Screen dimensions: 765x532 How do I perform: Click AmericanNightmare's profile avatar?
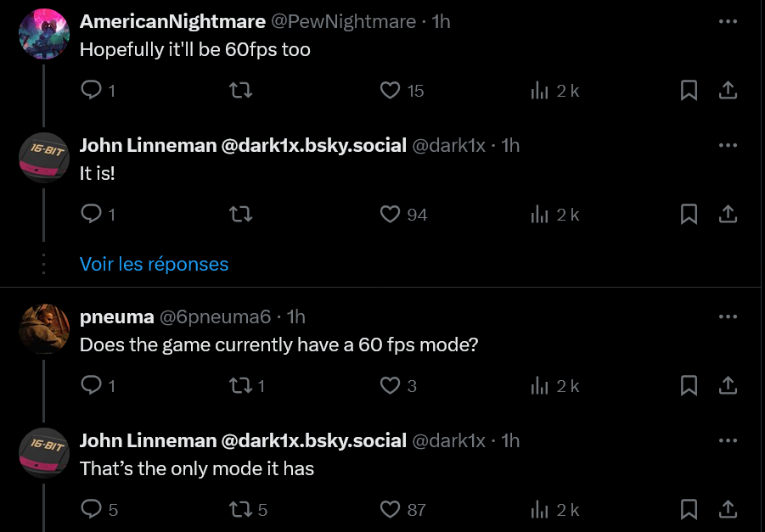(44, 34)
